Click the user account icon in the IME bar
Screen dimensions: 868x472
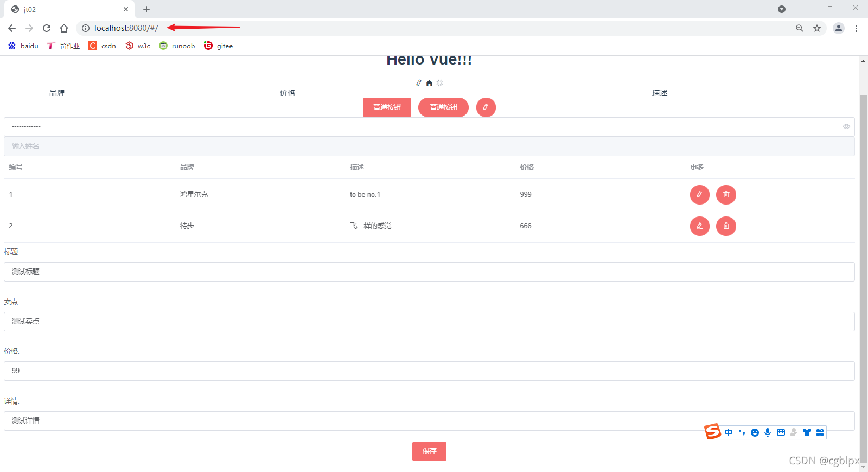point(794,432)
